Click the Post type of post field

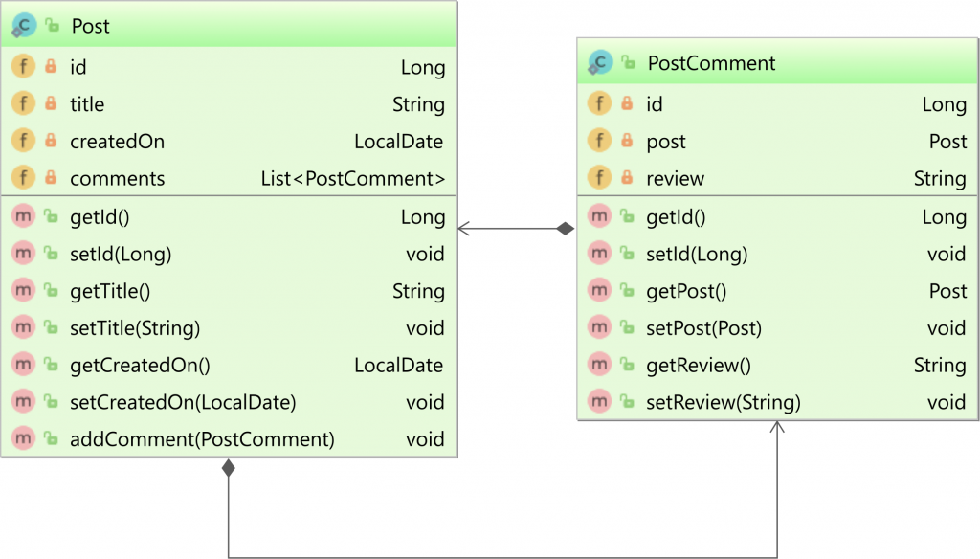[948, 142]
